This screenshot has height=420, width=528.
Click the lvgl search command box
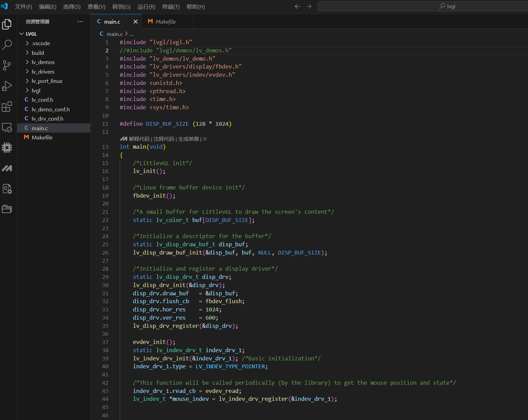coord(423,6)
